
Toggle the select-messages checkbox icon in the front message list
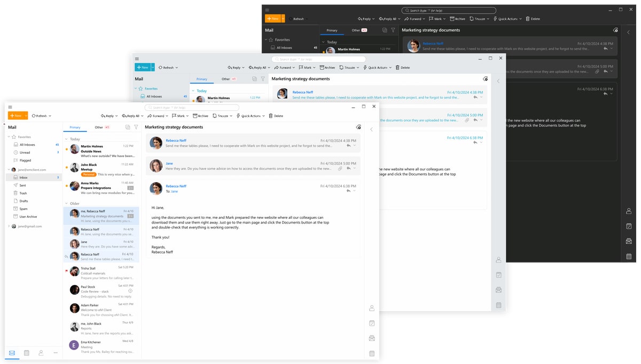click(x=128, y=128)
